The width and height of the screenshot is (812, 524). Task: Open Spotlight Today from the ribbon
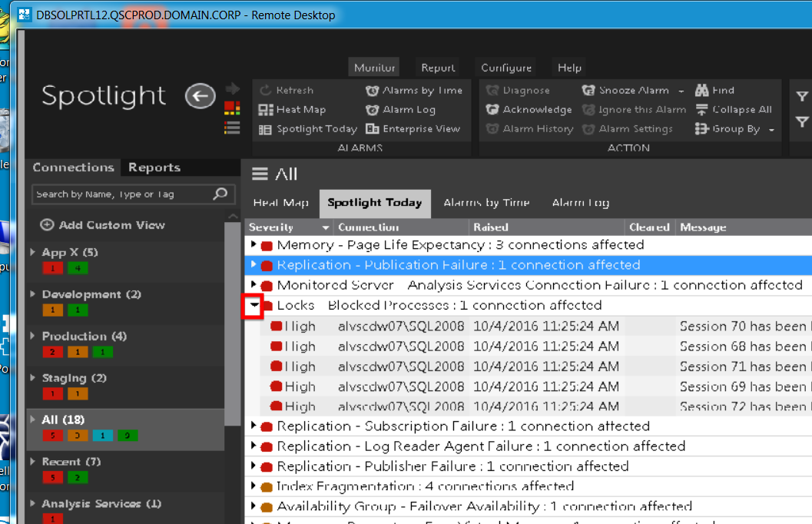[308, 129]
